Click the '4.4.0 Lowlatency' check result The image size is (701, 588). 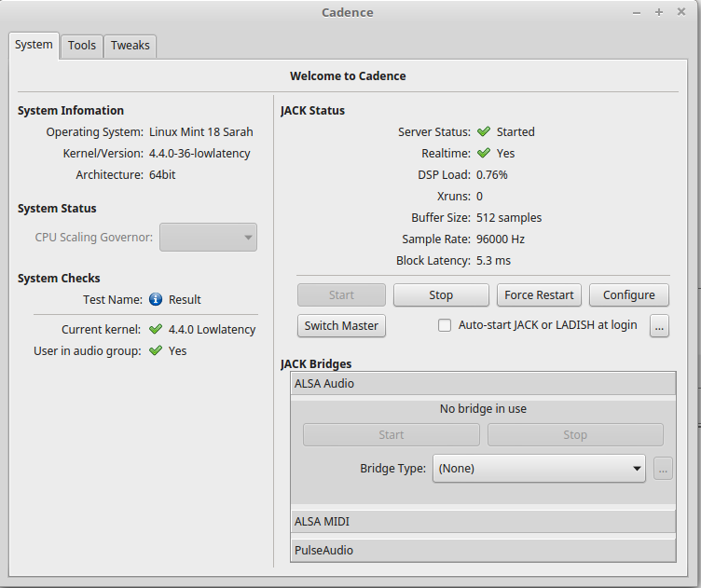pyautogui.click(x=212, y=329)
